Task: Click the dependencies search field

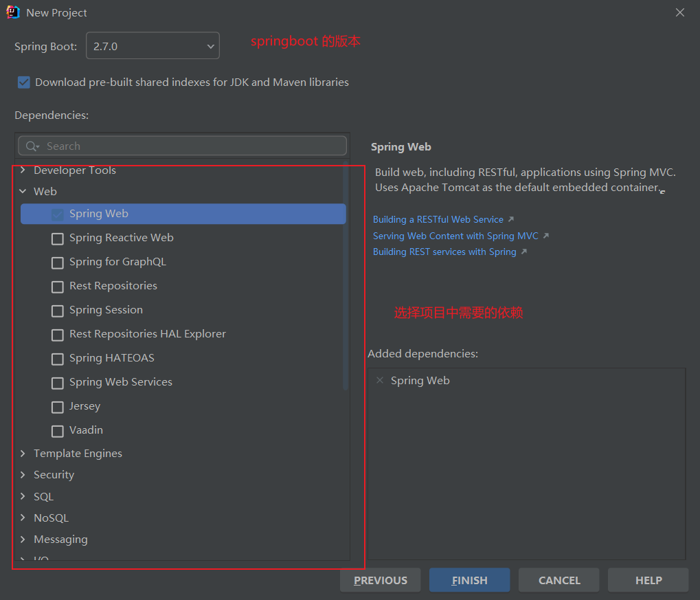Action: coord(192,146)
